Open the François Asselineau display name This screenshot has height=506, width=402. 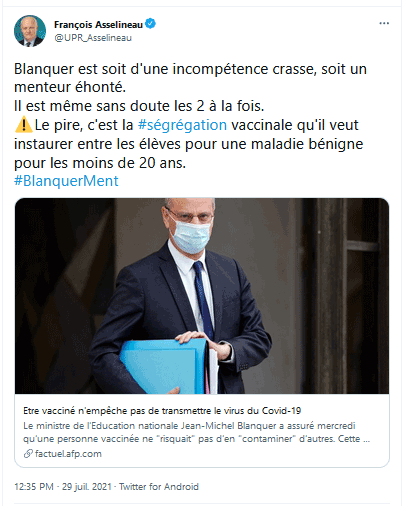click(98, 25)
